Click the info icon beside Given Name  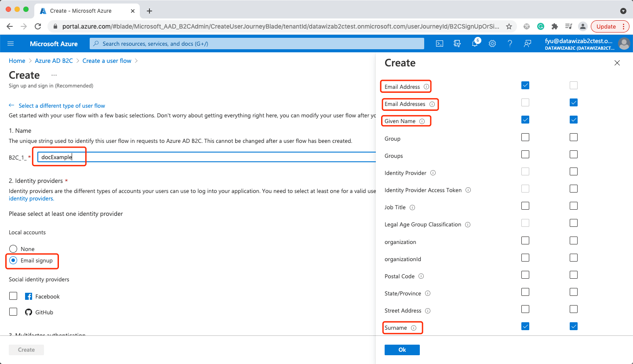click(422, 121)
